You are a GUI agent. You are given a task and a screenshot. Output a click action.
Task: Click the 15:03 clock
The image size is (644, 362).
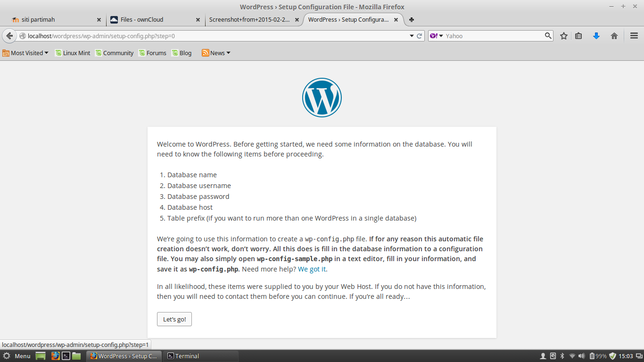click(626, 356)
